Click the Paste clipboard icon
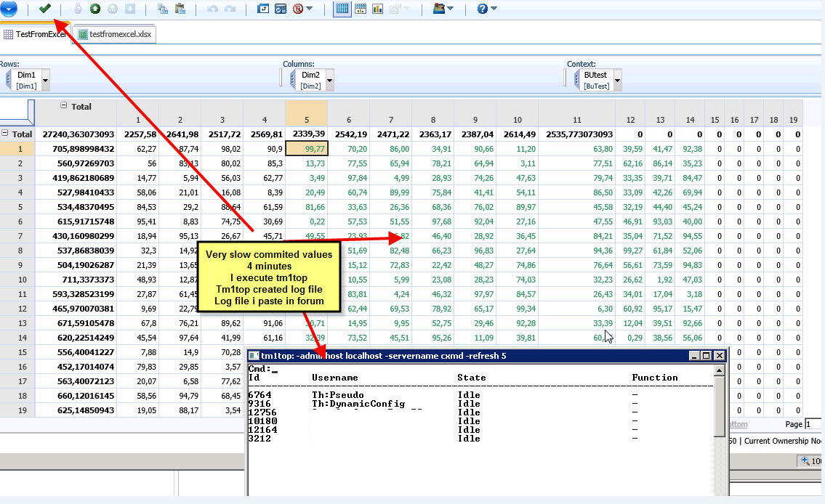The image size is (825, 504). pos(180,9)
